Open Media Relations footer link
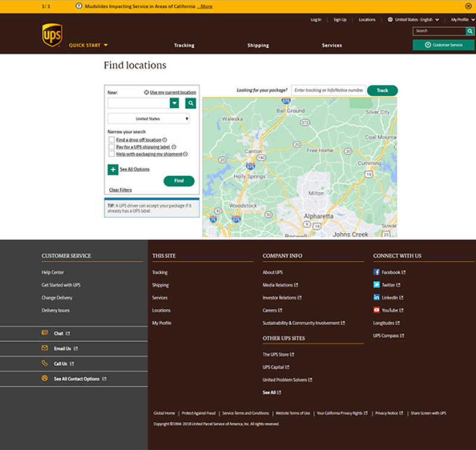476x450 pixels. click(x=280, y=285)
